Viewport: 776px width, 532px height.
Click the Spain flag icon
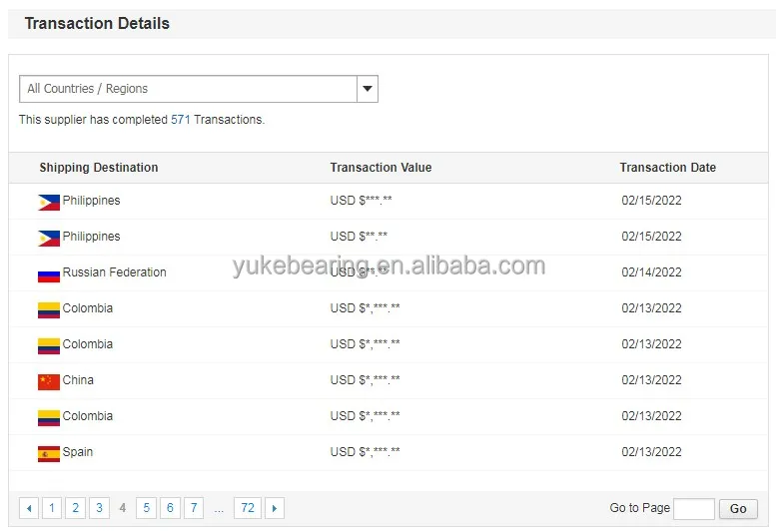[49, 453]
